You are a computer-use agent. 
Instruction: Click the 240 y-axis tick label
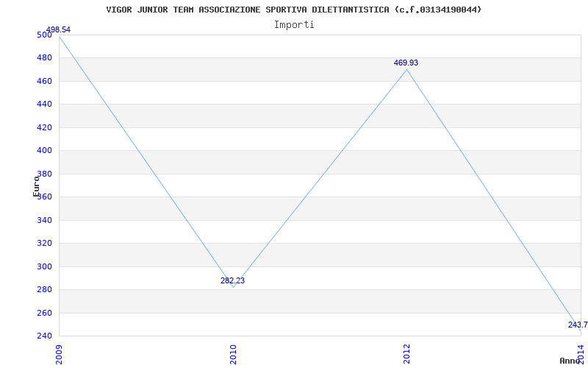44,336
